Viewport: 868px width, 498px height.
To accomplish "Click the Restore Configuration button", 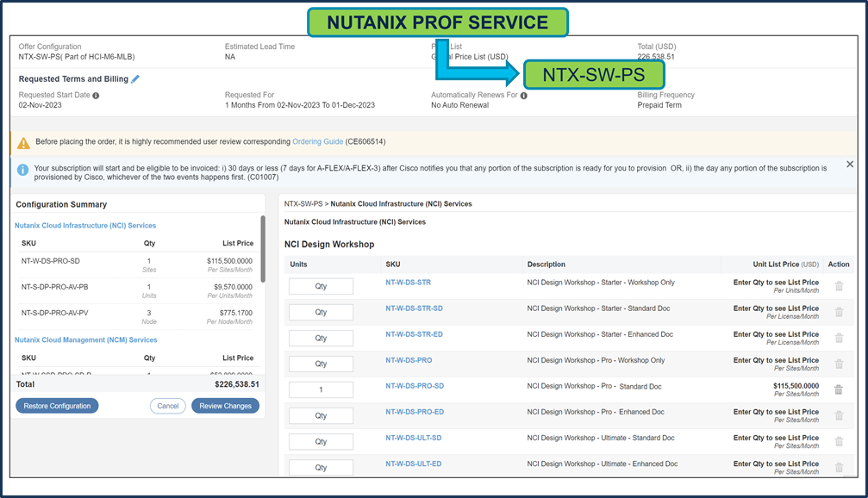I will 57,406.
